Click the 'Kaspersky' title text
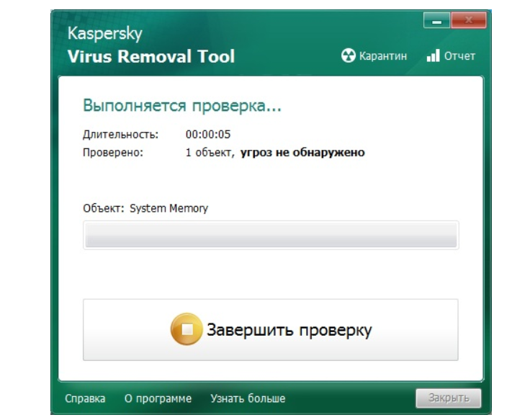The width and height of the screenshot is (530, 420). [105, 33]
